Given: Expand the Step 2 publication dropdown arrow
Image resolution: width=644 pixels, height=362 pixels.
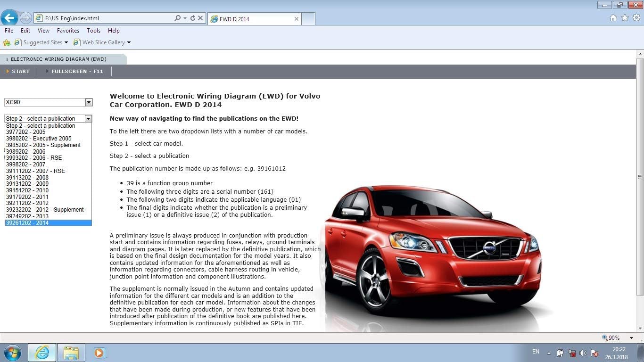Looking at the screenshot, I should coord(88,118).
